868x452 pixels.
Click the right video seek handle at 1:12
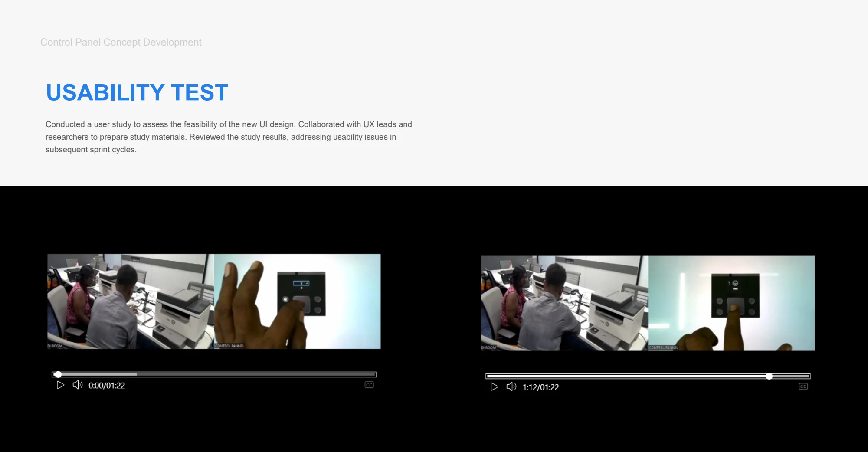[x=769, y=376]
